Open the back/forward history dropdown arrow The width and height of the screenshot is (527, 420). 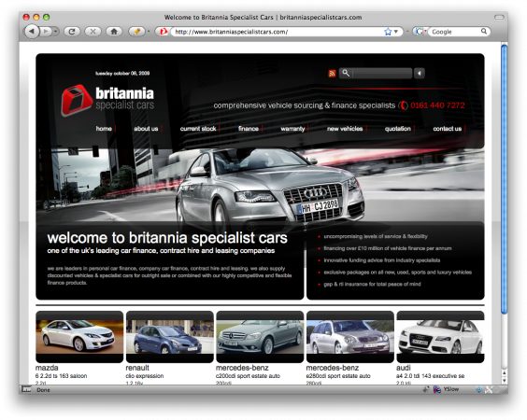(x=56, y=32)
